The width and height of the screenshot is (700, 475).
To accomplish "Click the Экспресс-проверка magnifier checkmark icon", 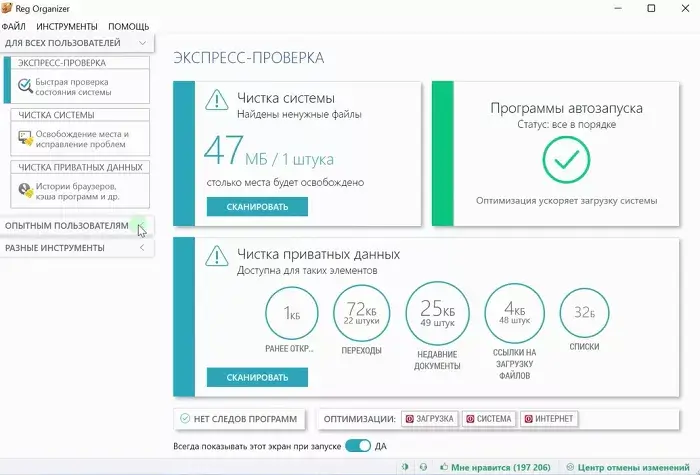I will (25, 86).
